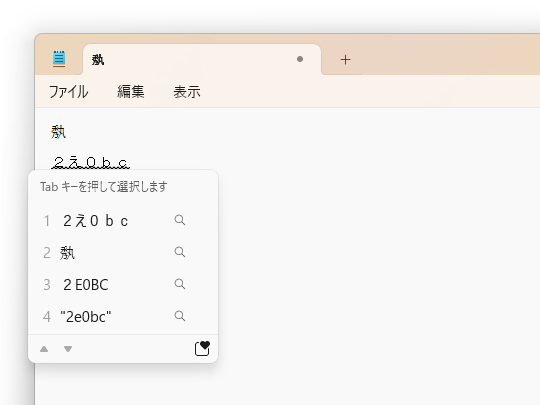Open the ファイル menu
Viewport: 540px width, 405px height.
click(x=69, y=92)
